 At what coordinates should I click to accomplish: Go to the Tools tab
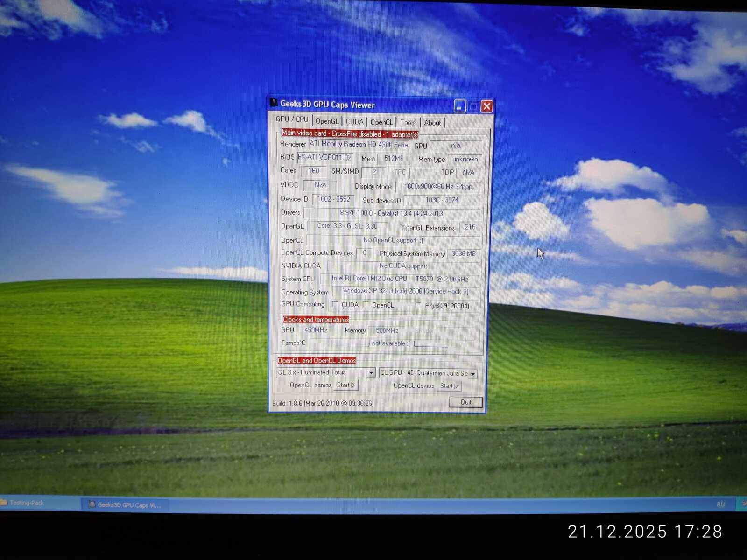point(408,123)
